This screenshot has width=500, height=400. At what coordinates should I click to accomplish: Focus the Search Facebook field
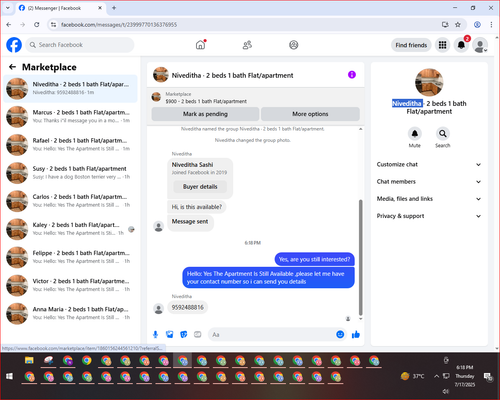tap(80, 45)
